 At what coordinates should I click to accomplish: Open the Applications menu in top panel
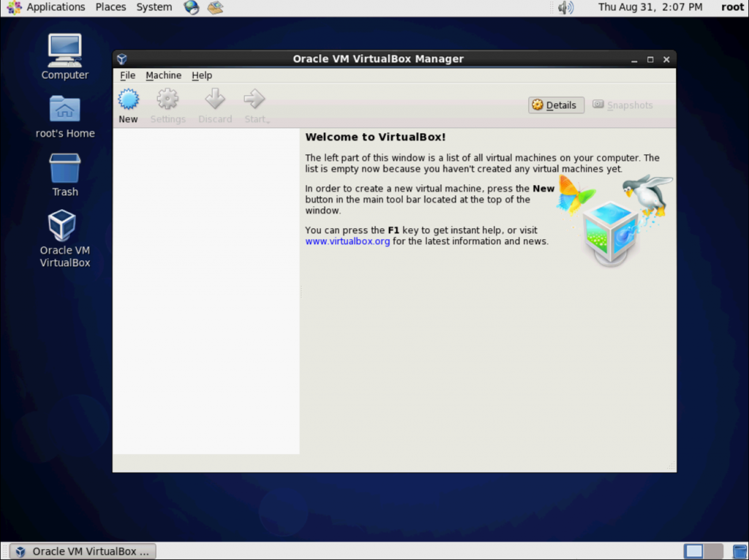pos(46,7)
